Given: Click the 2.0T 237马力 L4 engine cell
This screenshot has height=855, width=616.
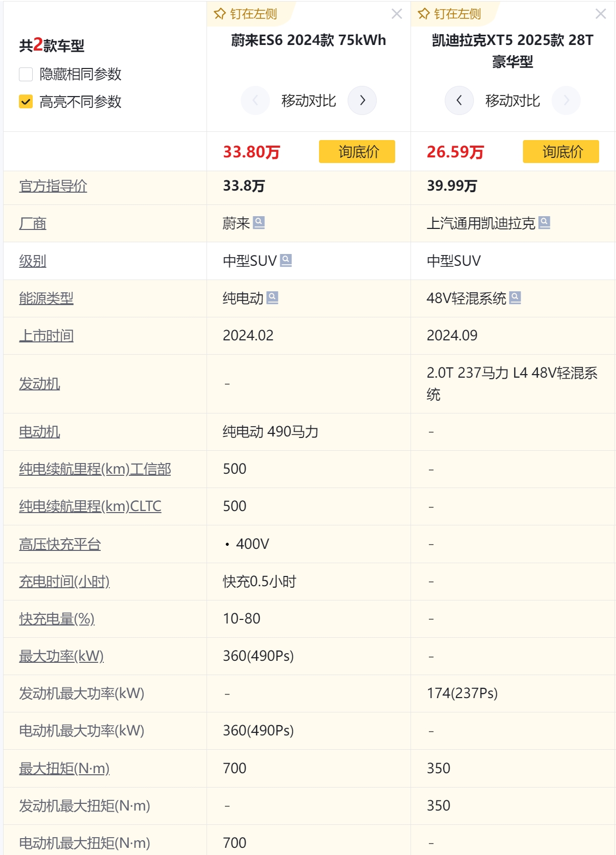Looking at the screenshot, I should tap(512, 384).
